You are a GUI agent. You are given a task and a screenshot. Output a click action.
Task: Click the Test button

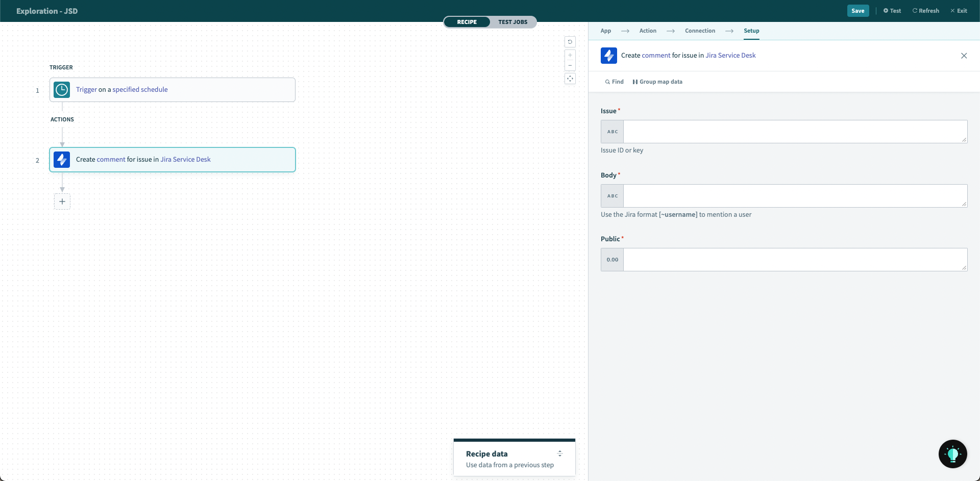pyautogui.click(x=892, y=10)
